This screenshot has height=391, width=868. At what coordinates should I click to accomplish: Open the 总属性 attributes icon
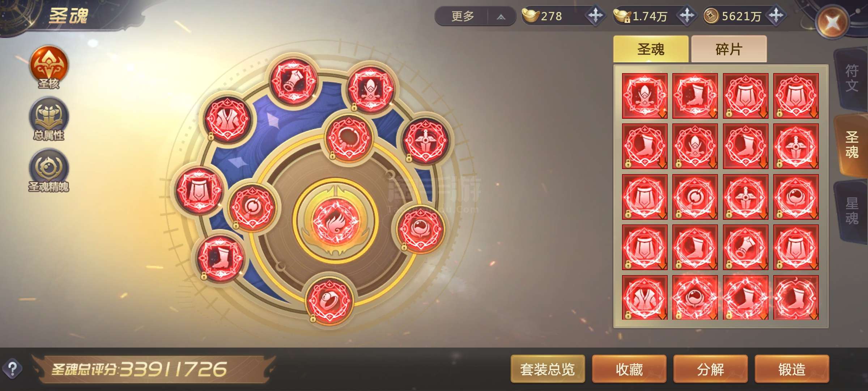(49, 119)
